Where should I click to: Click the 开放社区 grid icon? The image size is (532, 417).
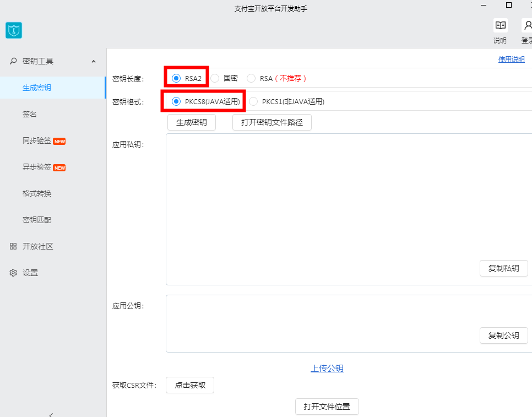tap(13, 246)
